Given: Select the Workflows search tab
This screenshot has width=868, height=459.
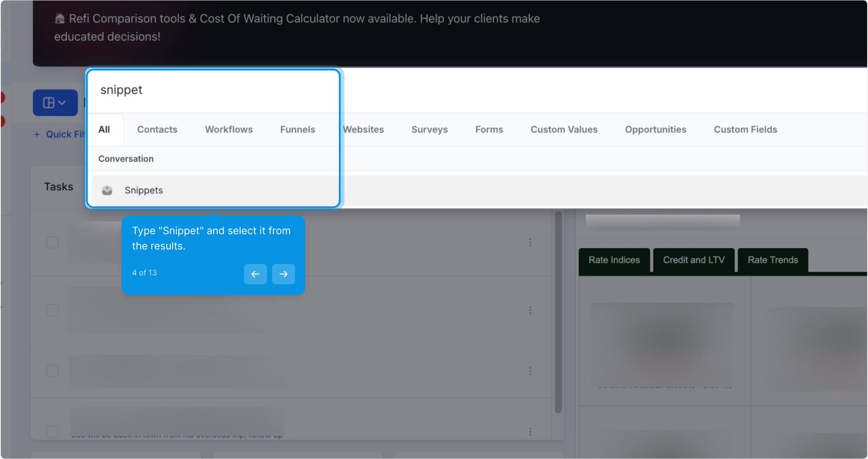Looking at the screenshot, I should pyautogui.click(x=229, y=130).
